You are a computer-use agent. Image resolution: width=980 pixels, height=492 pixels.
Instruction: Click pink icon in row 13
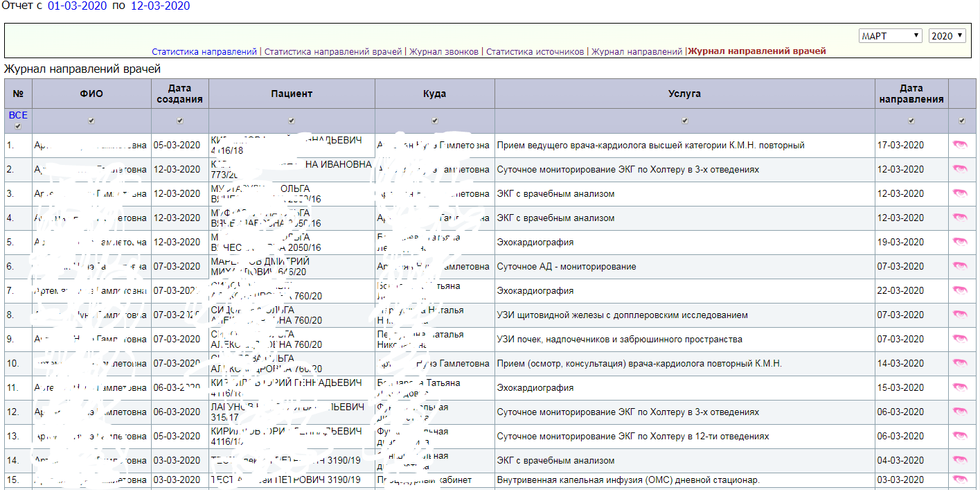[x=959, y=437]
